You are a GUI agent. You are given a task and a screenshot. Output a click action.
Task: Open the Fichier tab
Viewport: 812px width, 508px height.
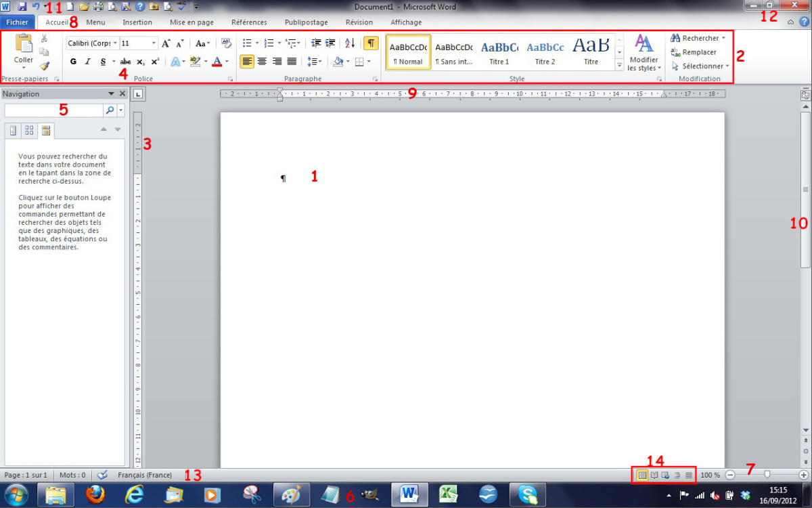tap(17, 22)
